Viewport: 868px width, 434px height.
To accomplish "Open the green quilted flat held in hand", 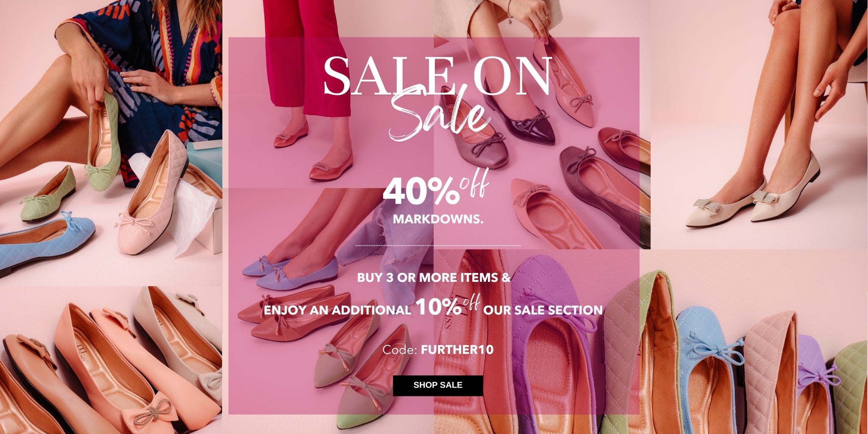I will [x=104, y=142].
